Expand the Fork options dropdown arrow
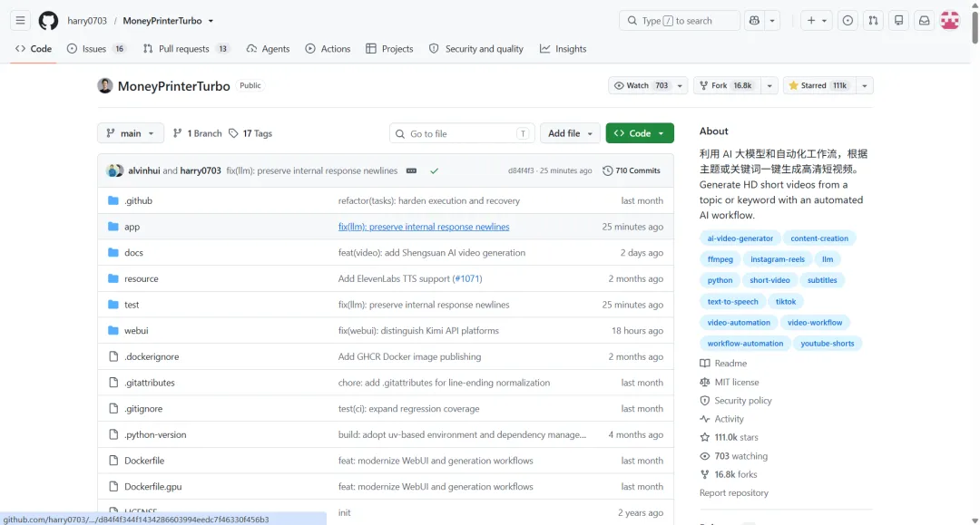This screenshot has width=980, height=525. 769,85
